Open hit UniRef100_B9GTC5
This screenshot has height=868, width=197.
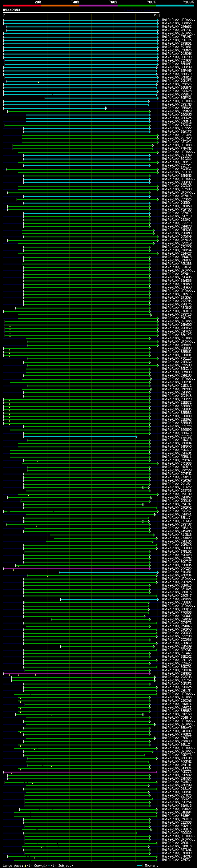click(x=177, y=40)
